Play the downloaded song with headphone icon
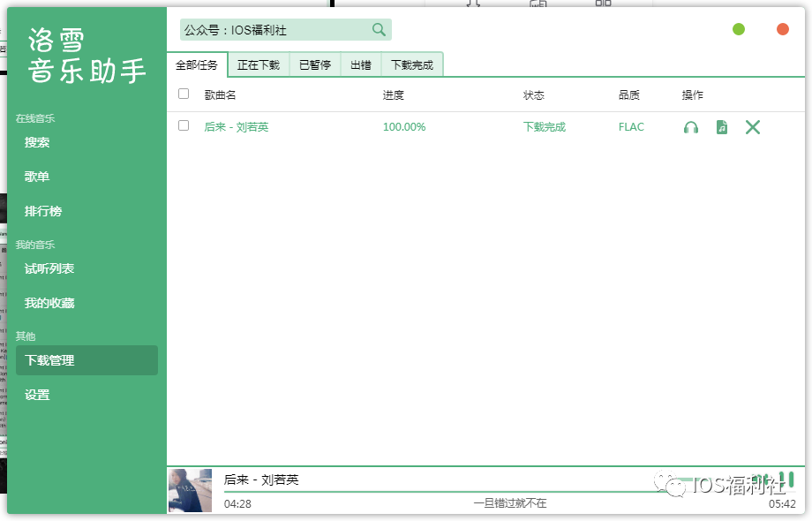Image resolution: width=812 pixels, height=521 pixels. point(691,127)
